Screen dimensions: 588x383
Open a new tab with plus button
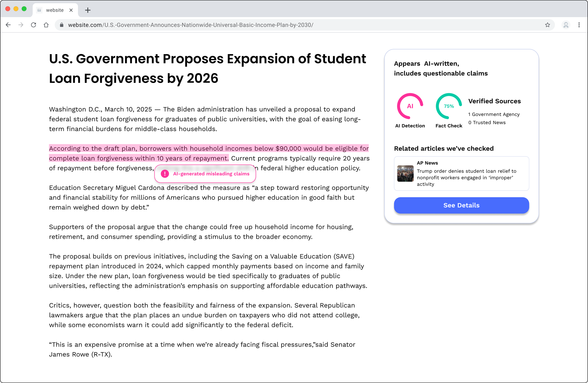[x=88, y=10]
